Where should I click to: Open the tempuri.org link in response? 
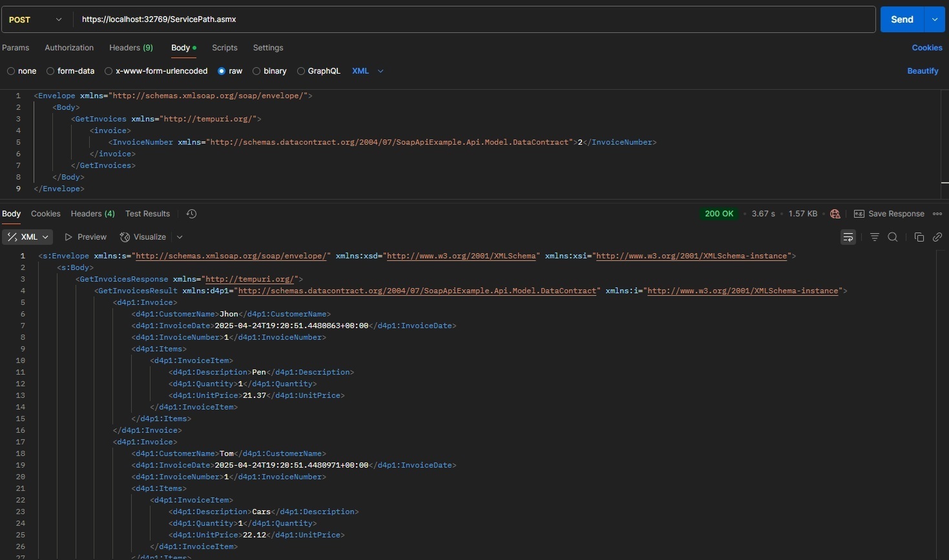pyautogui.click(x=251, y=279)
